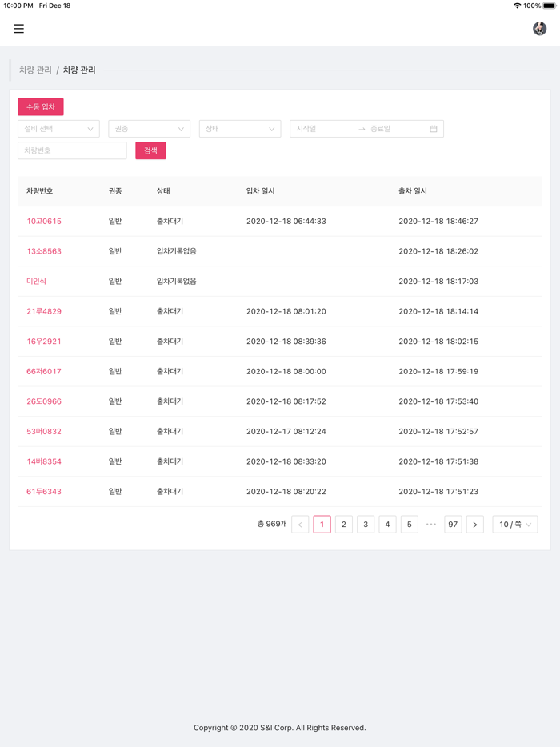This screenshot has width=560, height=747.
Task: Go to pagination page 5
Action: (x=410, y=525)
